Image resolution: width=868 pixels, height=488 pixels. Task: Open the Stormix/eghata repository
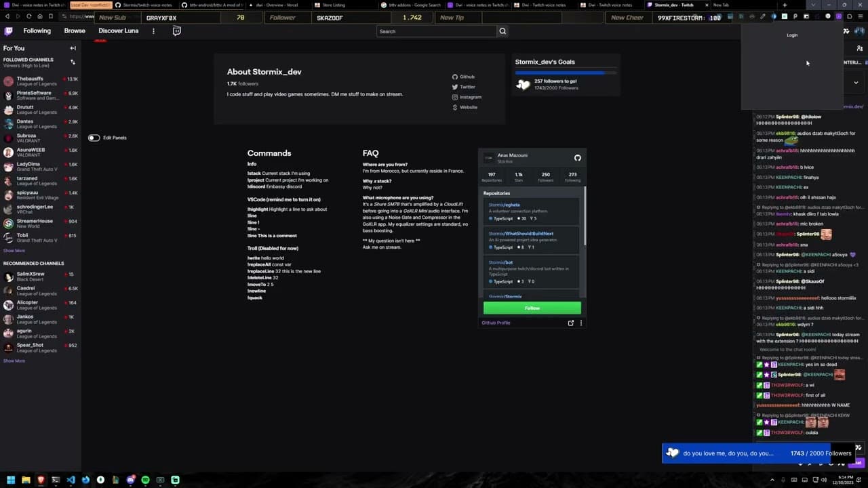click(505, 205)
